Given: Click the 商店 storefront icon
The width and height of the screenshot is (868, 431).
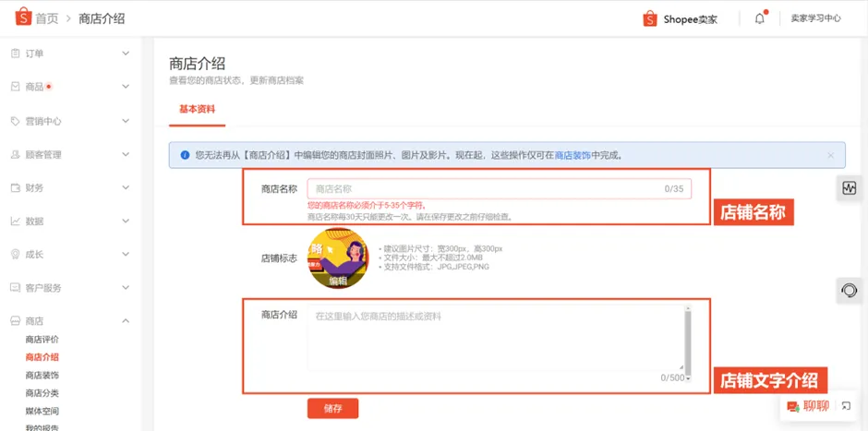Looking at the screenshot, I should point(16,321).
